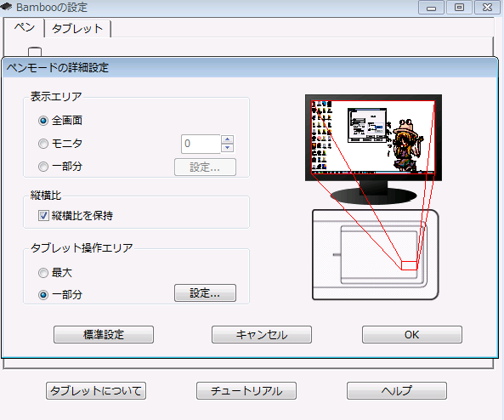Viewport: 504px width, 420px height.
Task: Click the キャンセル button
Action: (262, 335)
